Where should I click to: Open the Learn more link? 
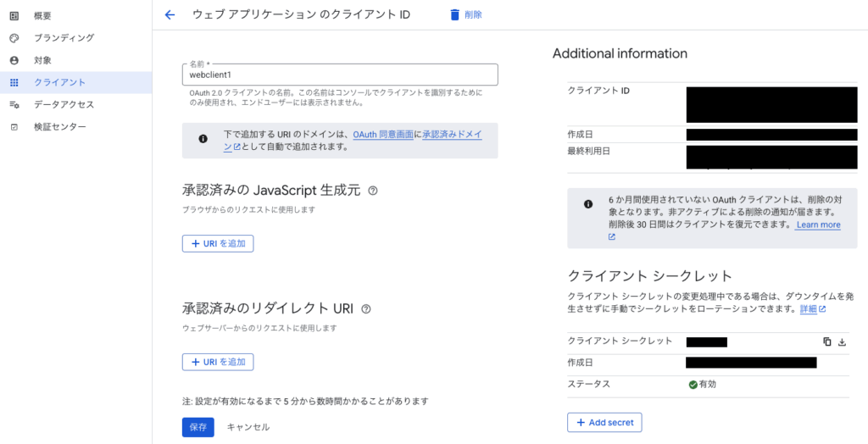pos(818,225)
